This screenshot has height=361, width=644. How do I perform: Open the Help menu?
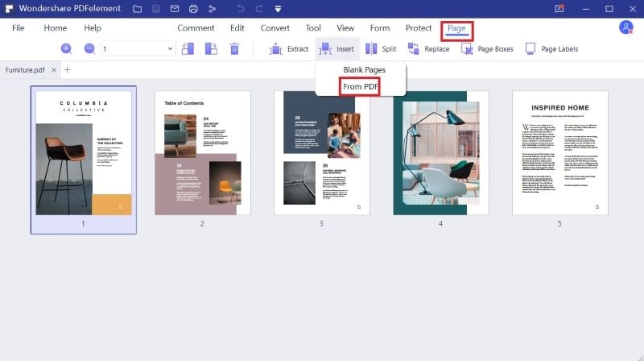(x=93, y=28)
